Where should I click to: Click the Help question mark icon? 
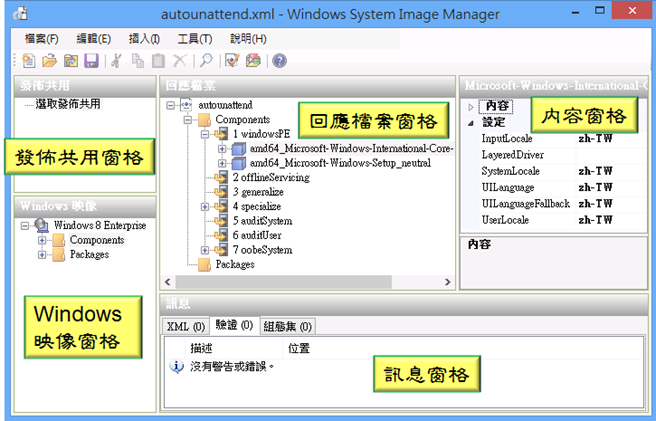point(279,61)
